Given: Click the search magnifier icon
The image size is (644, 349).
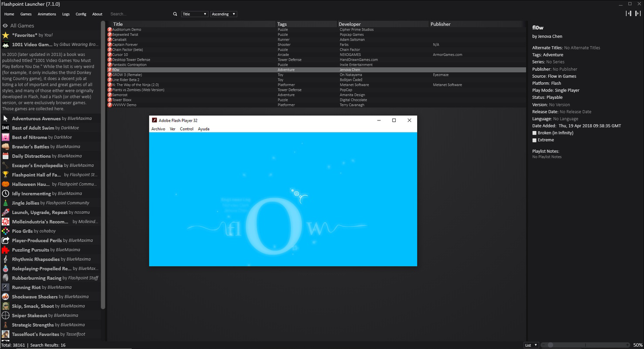Looking at the screenshot, I should click(175, 14).
